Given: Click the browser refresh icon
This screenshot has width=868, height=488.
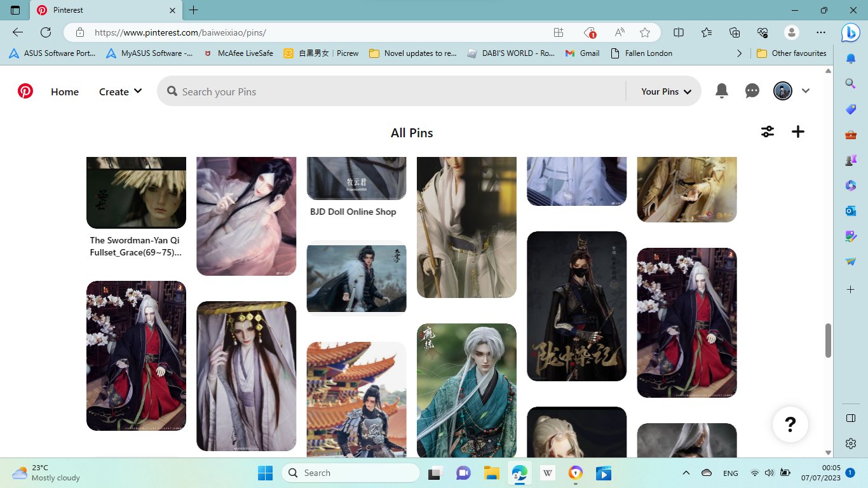Looking at the screenshot, I should 46,32.
